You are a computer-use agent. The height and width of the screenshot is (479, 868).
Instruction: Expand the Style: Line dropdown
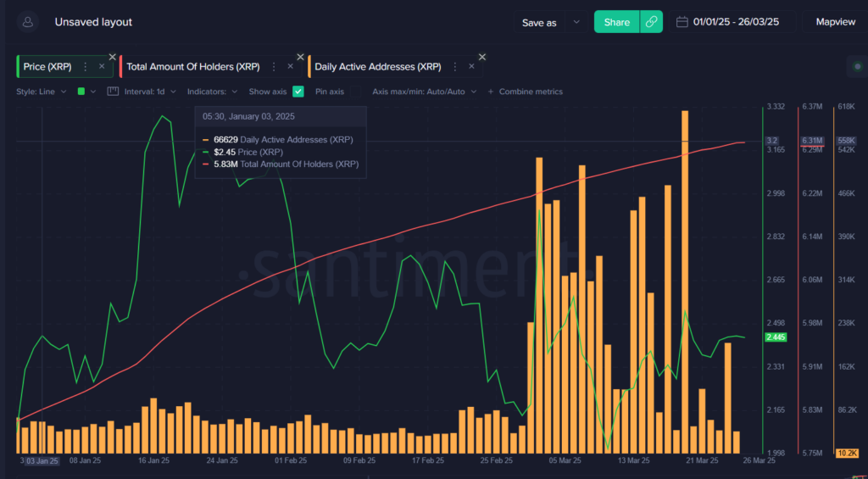coord(41,92)
